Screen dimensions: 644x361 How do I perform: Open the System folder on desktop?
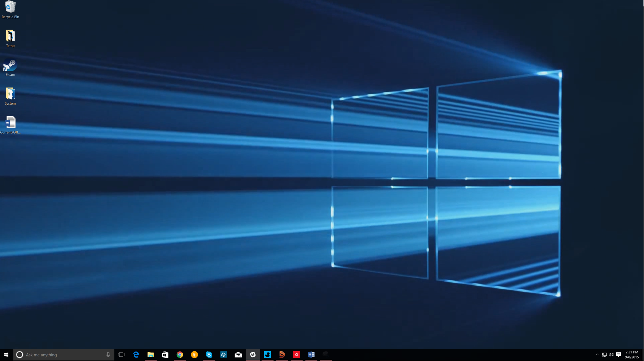10,94
